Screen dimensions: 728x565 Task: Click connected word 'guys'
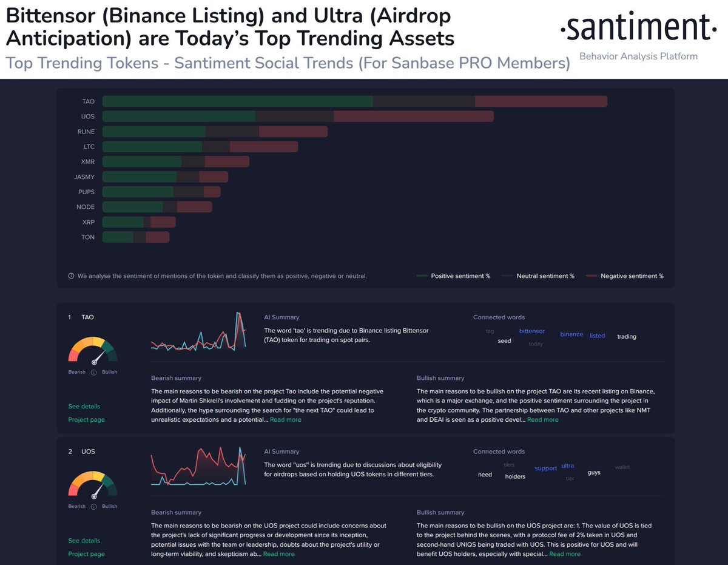pyautogui.click(x=594, y=472)
